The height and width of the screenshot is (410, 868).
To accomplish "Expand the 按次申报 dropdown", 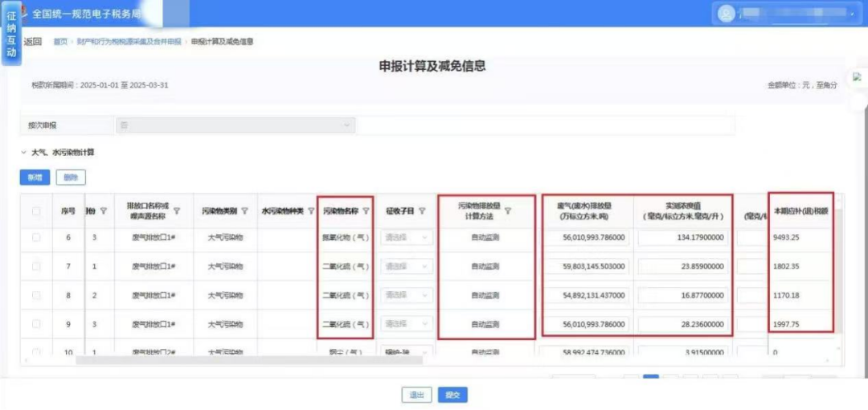I will tap(235, 125).
